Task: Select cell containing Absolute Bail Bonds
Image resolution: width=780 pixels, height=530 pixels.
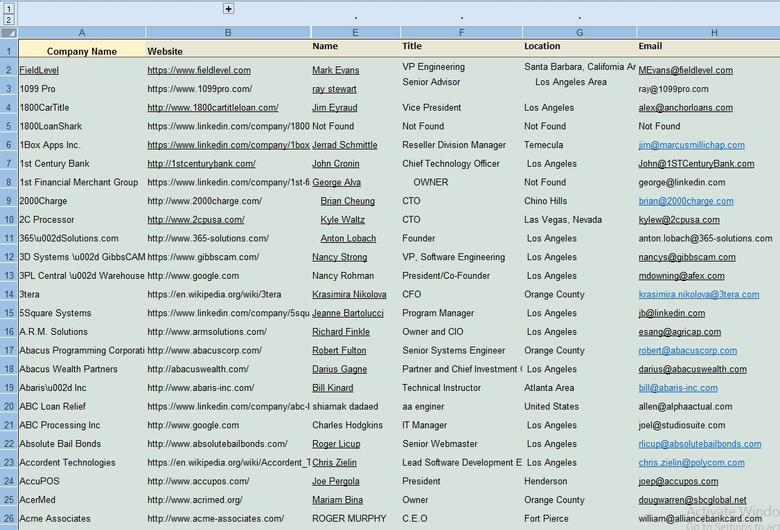Action: click(82, 444)
